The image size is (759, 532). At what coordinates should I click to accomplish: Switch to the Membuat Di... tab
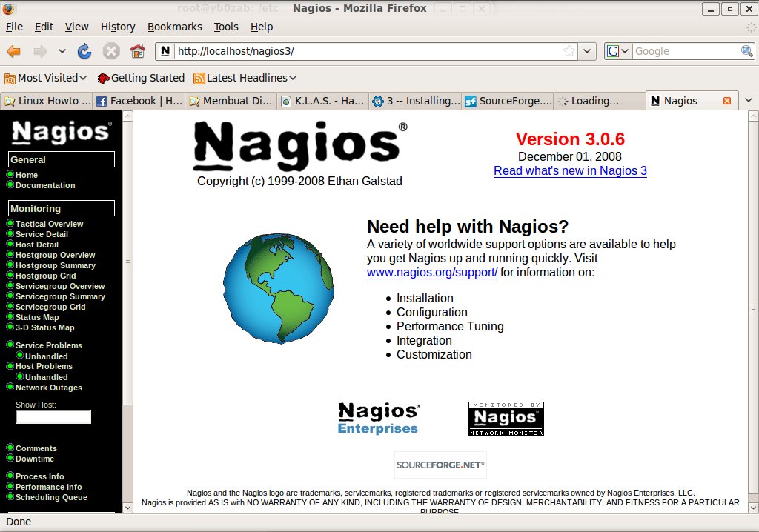tap(231, 101)
